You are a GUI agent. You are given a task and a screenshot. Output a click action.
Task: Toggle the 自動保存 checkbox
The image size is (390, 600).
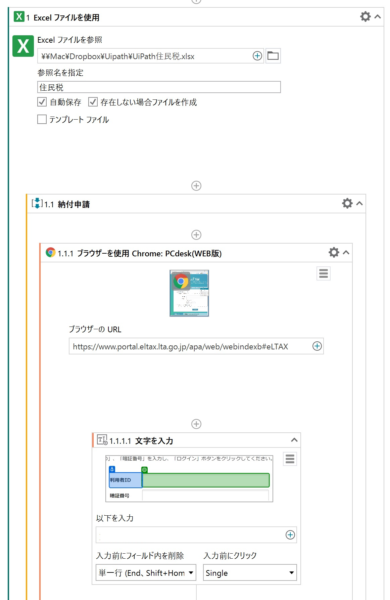point(42,102)
